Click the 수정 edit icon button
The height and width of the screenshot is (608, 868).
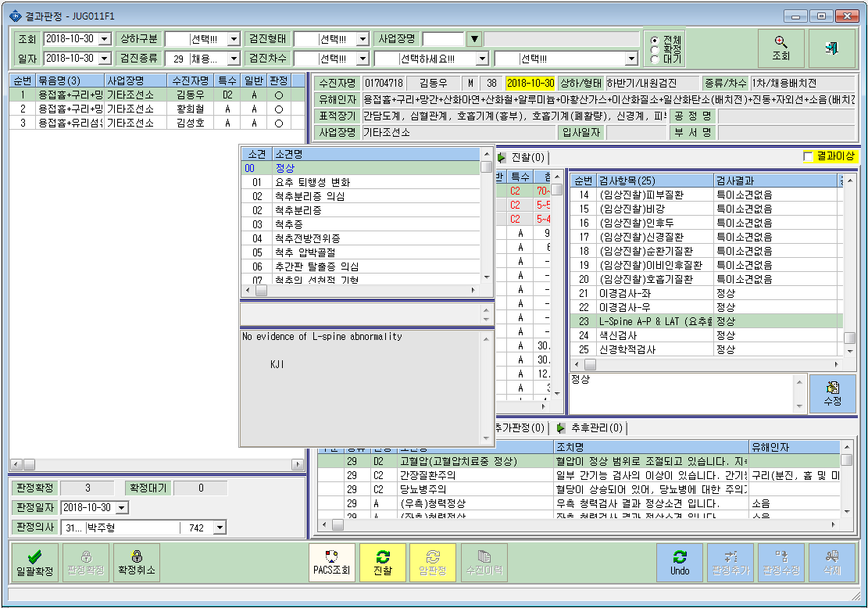click(x=832, y=394)
